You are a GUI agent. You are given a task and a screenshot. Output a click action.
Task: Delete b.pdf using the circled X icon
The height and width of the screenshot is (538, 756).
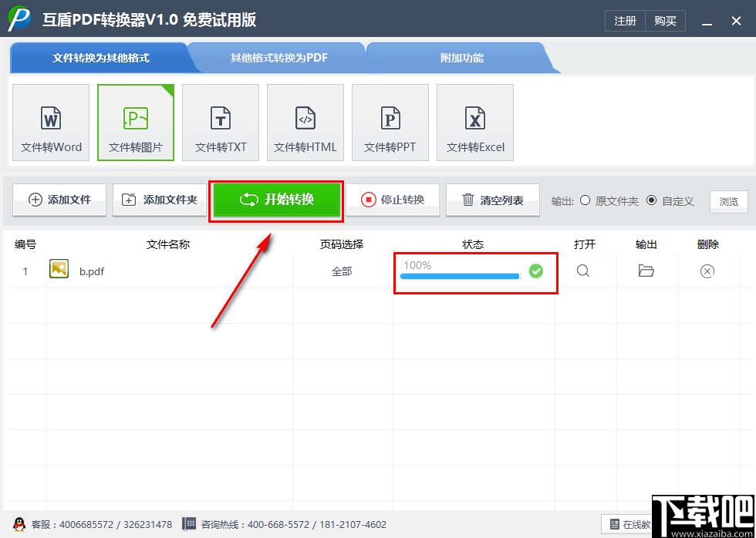tap(707, 271)
